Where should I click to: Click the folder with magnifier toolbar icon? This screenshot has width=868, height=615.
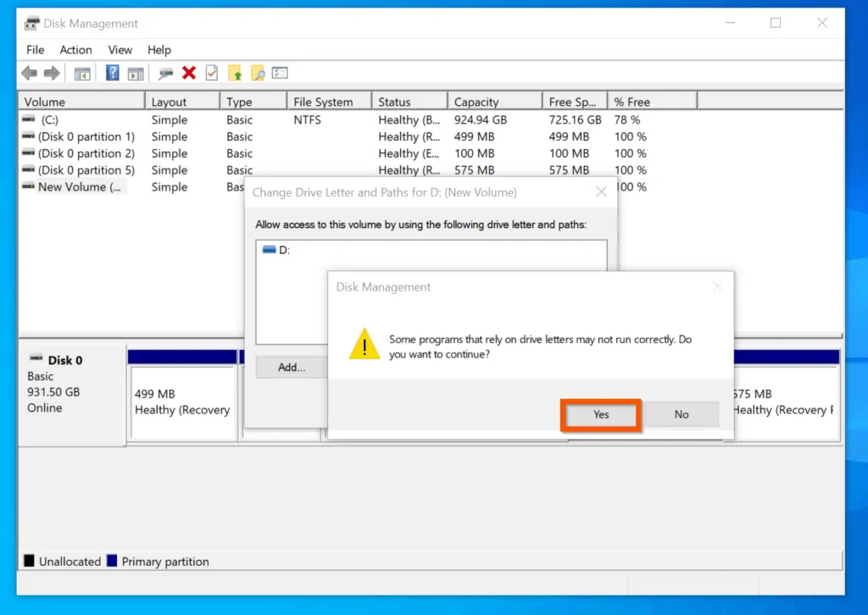[258, 74]
